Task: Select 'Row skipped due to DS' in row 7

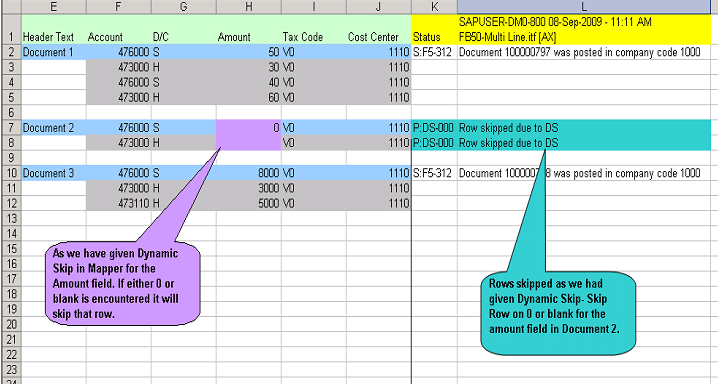Action: tap(584, 128)
